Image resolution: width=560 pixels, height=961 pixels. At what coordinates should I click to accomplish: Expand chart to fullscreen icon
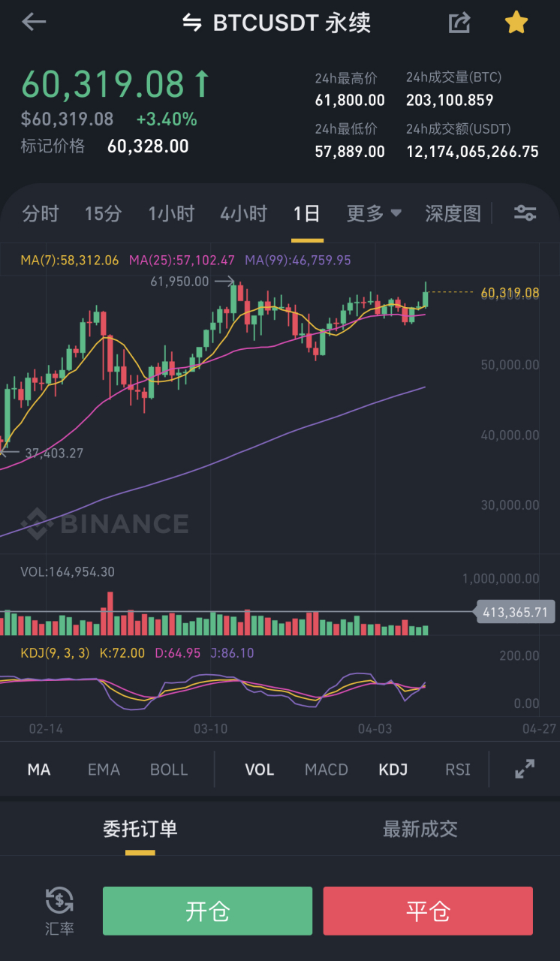525,769
